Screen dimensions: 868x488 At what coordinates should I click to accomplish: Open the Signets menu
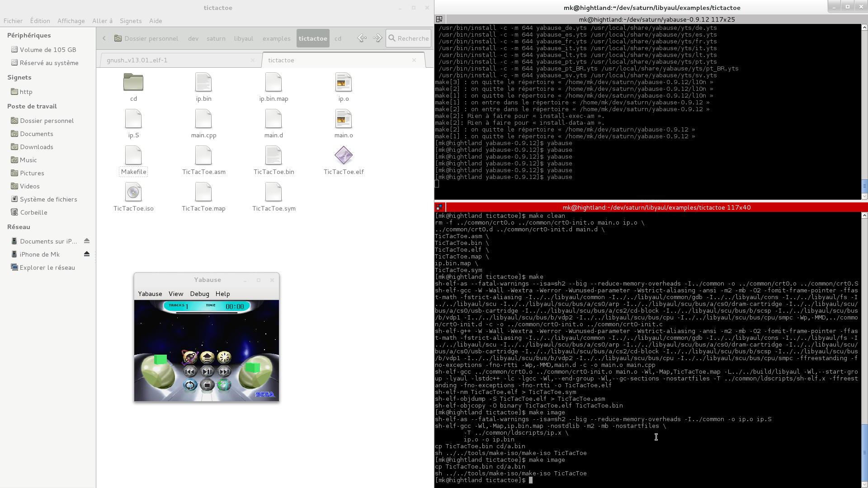coord(131,21)
